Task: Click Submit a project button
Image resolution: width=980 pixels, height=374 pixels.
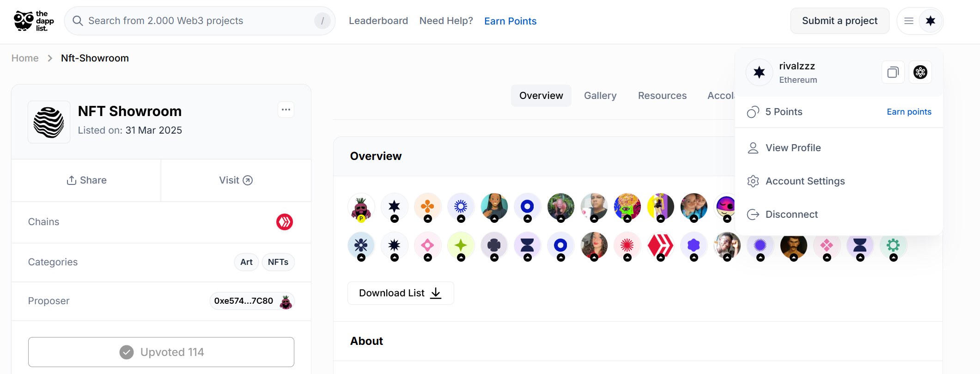Action: coord(840,21)
